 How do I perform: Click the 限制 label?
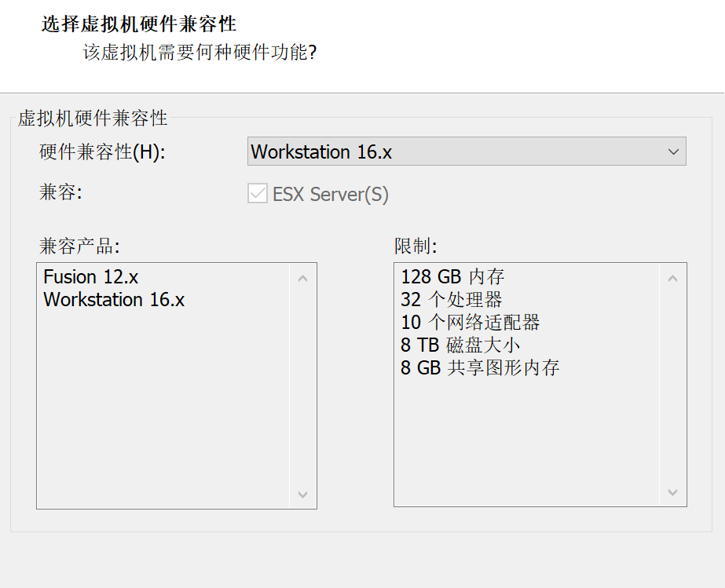coord(415,247)
